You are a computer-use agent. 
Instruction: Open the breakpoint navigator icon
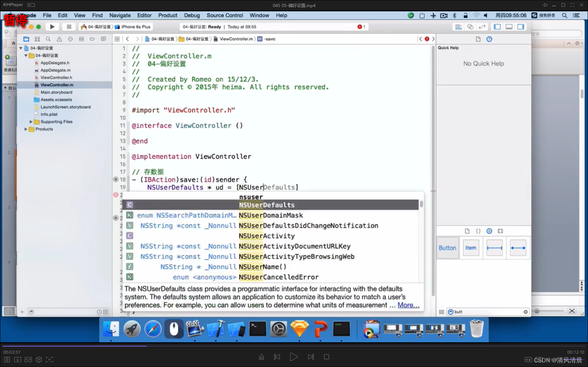pyautogui.click(x=92, y=39)
